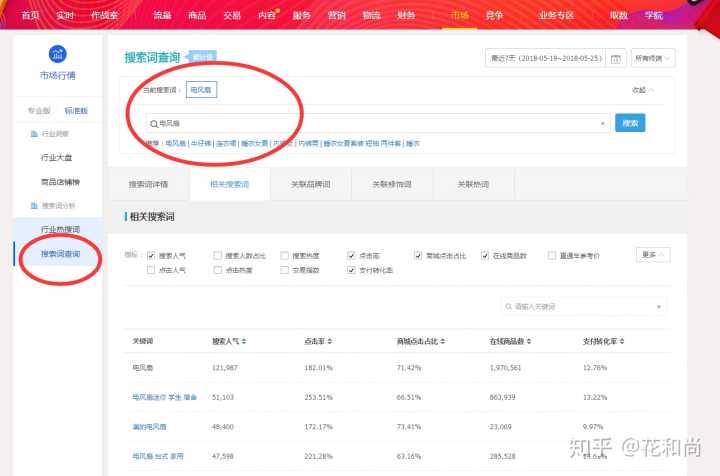Expand more indicators with 更多
Screen dimensions: 720x476
pyautogui.click(x=655, y=255)
